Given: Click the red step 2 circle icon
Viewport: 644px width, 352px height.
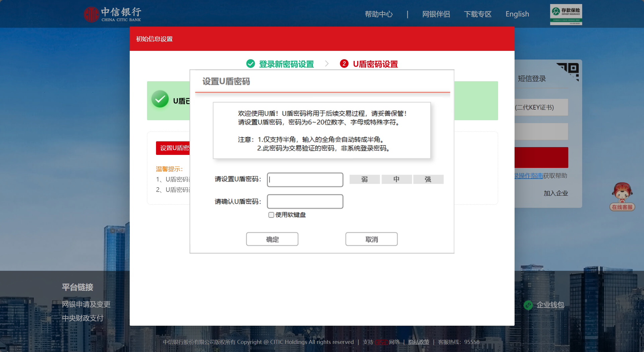Looking at the screenshot, I should tap(344, 64).
